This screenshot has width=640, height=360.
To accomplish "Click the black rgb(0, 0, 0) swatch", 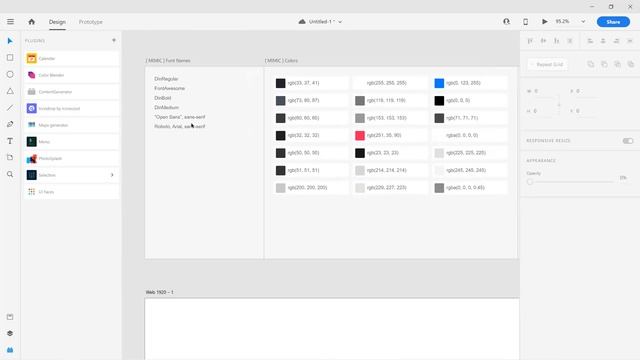I will pyautogui.click(x=439, y=101).
